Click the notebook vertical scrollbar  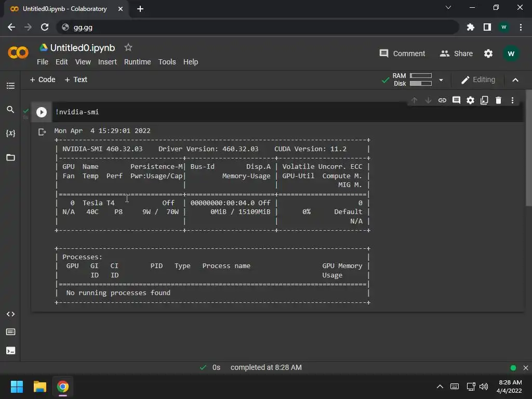point(528,148)
